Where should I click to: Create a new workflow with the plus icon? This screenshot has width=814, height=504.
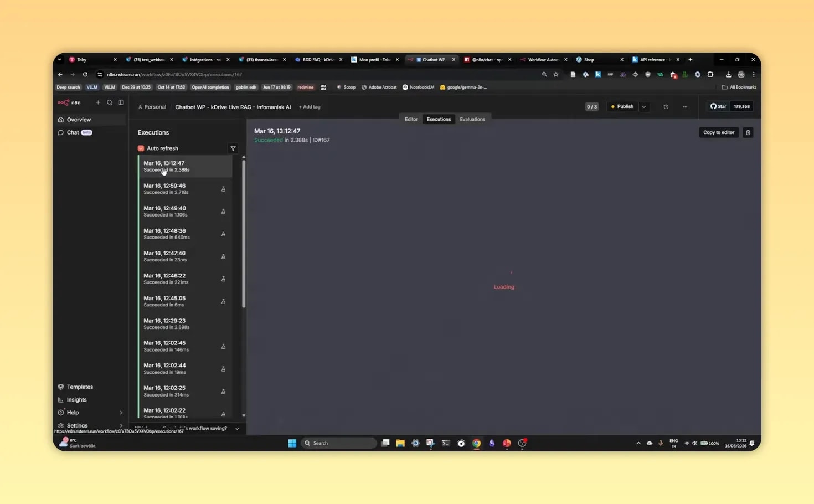(98, 102)
